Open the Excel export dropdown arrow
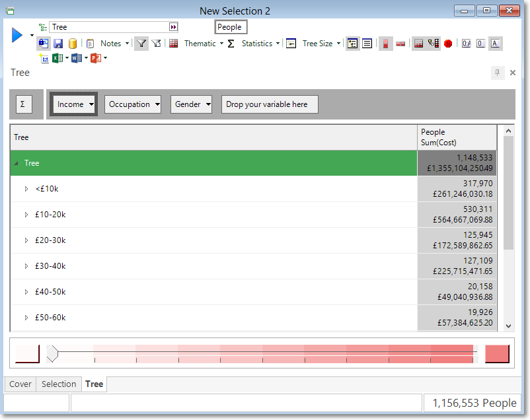530x420 pixels. coord(67,58)
